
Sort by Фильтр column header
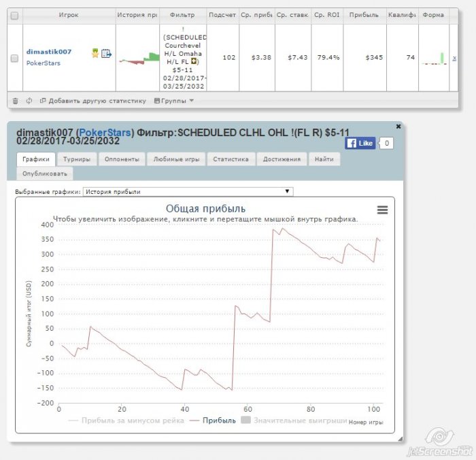(x=182, y=15)
